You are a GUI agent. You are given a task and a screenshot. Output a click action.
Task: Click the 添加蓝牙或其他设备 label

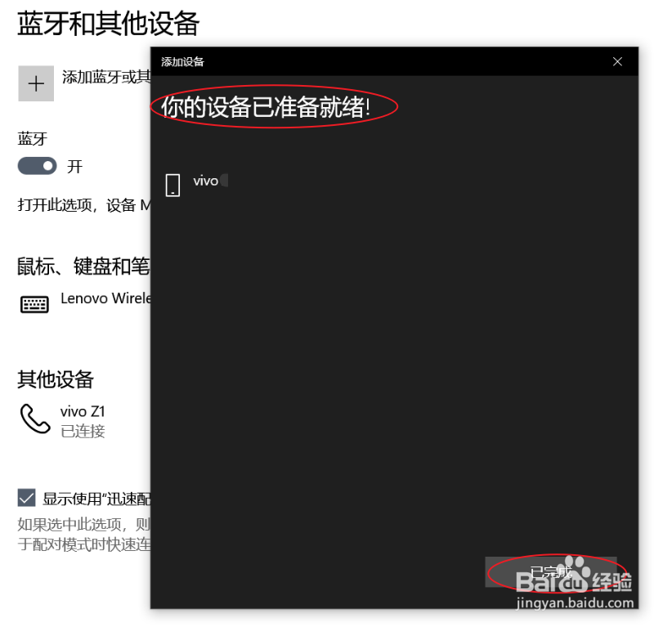(x=106, y=77)
